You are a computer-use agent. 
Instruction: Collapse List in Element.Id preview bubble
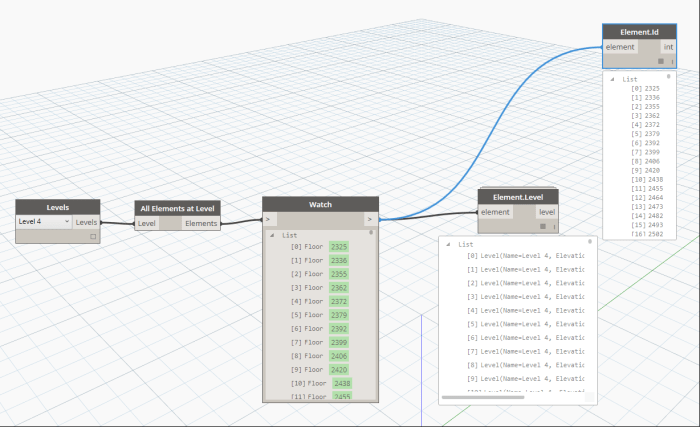614,78
